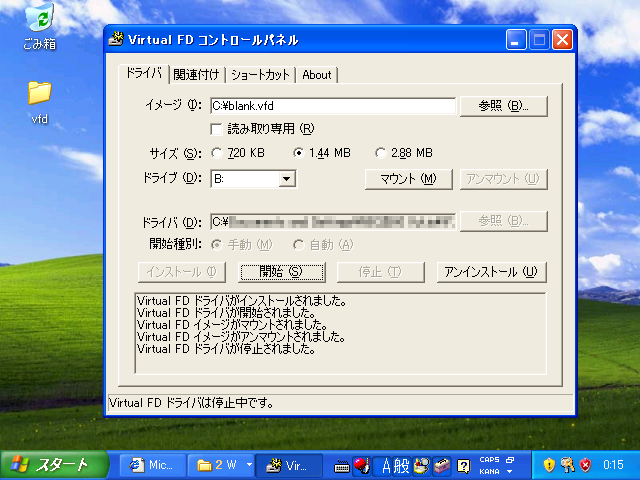Switch to the Mic... taskbar window

pyautogui.click(x=153, y=465)
